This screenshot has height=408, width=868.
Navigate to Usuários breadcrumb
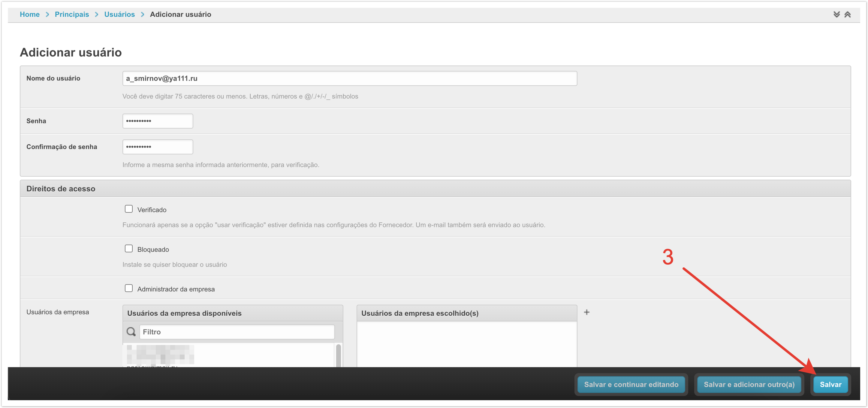[119, 14]
